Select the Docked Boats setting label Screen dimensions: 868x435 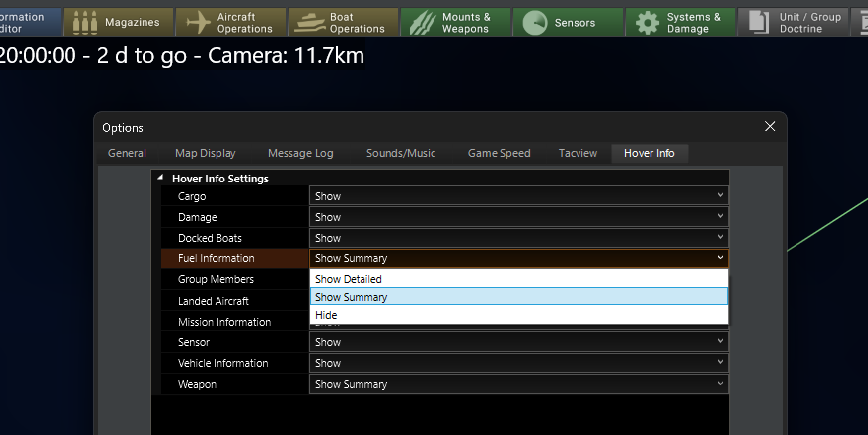point(210,238)
